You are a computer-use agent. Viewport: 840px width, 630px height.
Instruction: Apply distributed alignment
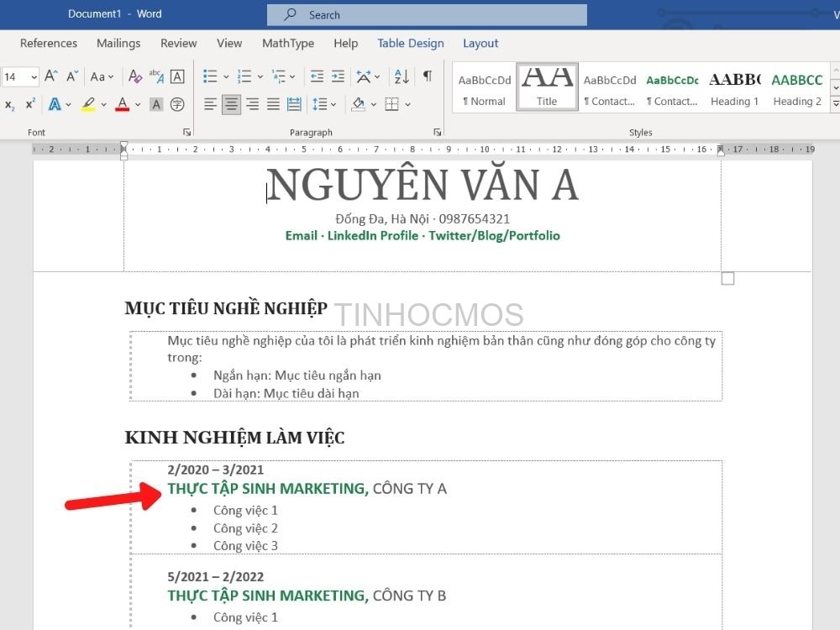click(x=294, y=104)
